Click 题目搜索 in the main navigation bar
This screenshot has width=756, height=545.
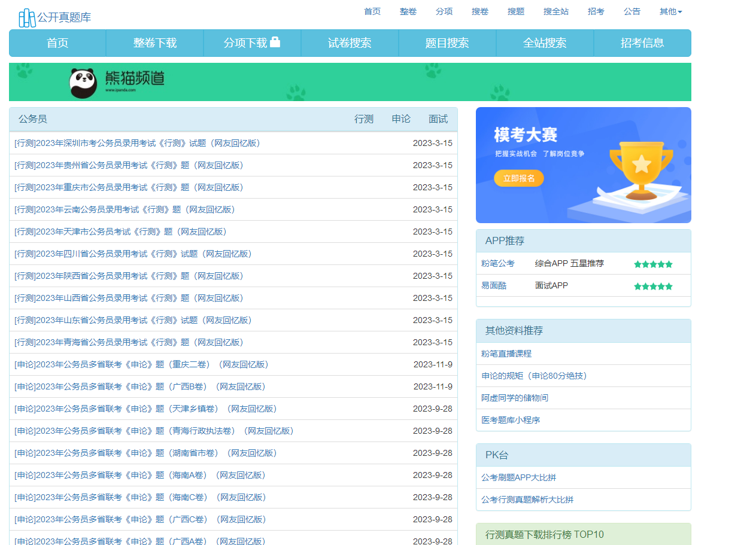[447, 42]
